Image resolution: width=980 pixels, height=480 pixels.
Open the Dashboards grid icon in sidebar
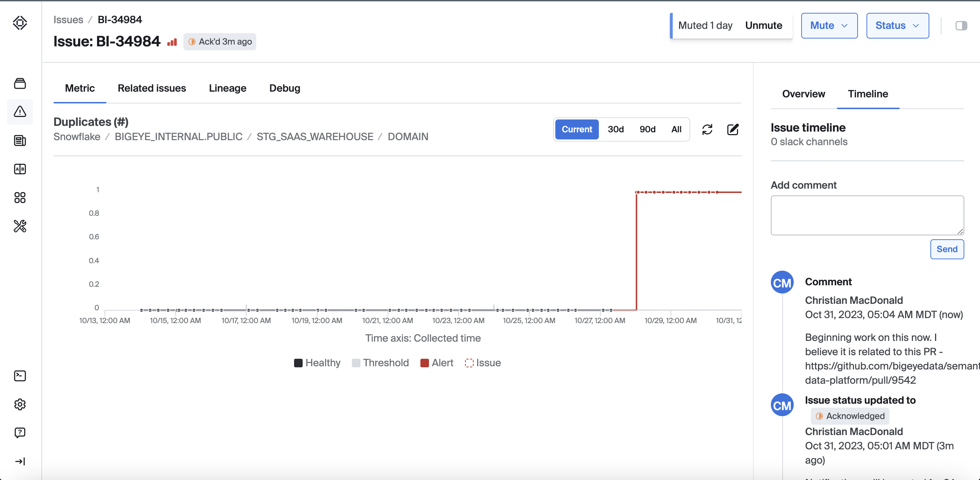[20, 197]
